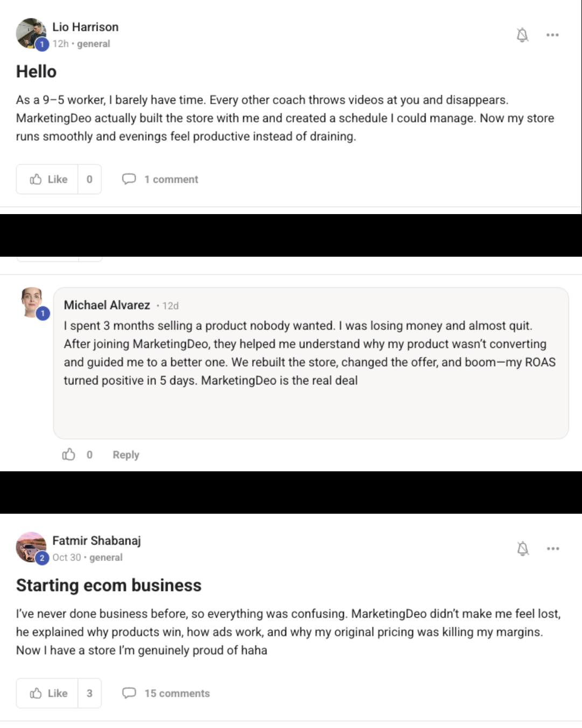This screenshot has height=728, width=582.
Task: Click thumbs-up icon on Michael Alvarez's comment
Action: tap(68, 455)
